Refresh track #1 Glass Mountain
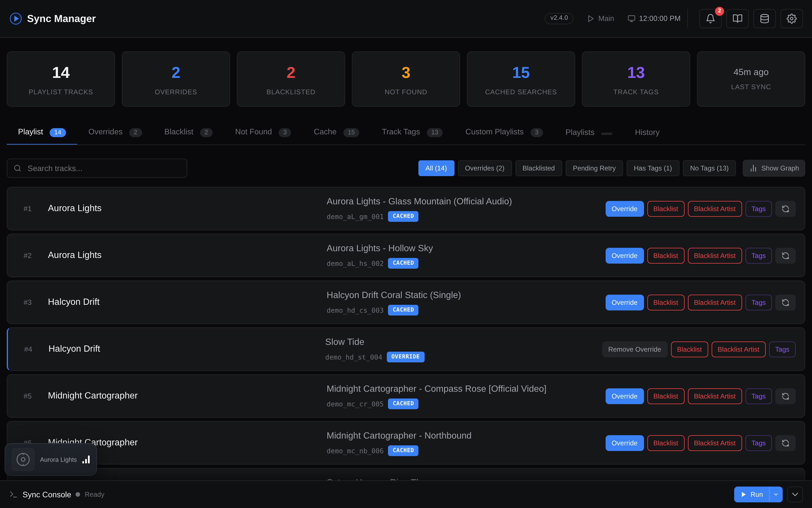 [785, 209]
